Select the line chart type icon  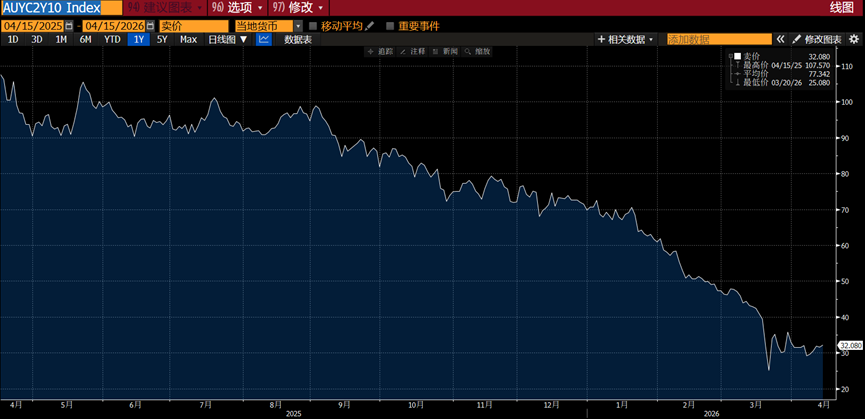264,40
